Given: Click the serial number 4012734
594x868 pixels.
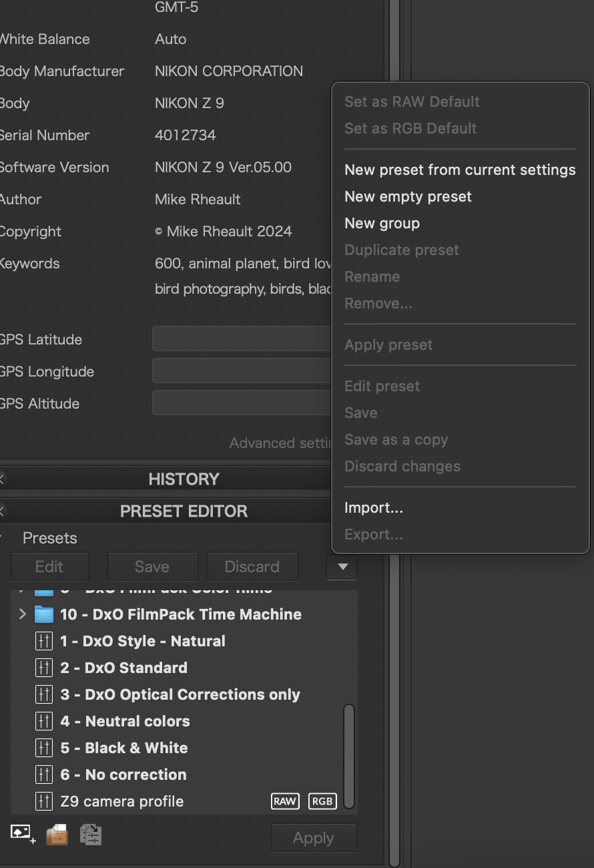Looking at the screenshot, I should 186,135.
